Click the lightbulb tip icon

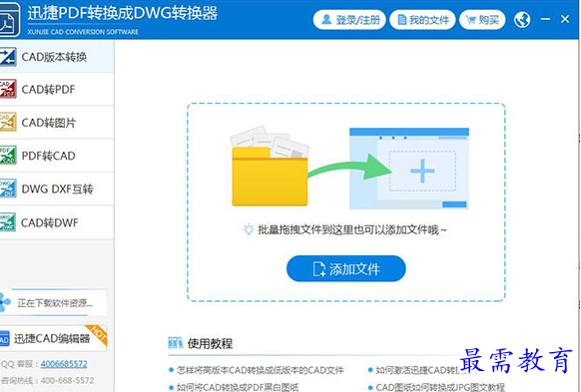click(x=248, y=229)
